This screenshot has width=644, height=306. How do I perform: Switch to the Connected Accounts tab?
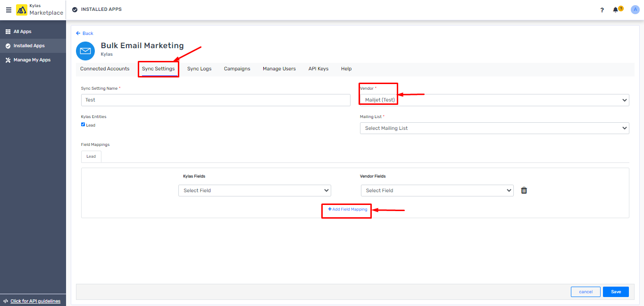coord(105,69)
